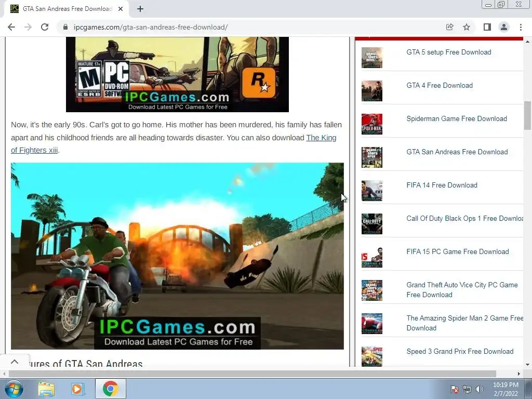This screenshot has width=532, height=399.
Task: Share this page from address bar
Action: tap(449, 27)
